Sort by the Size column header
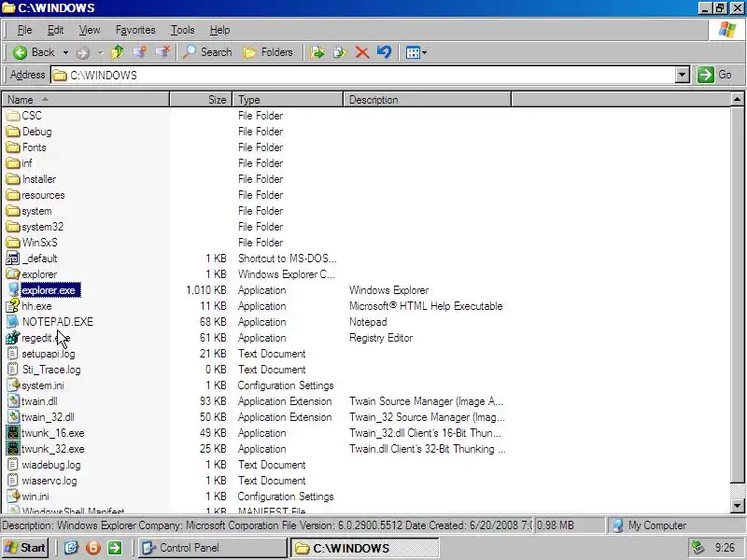The width and height of the screenshot is (747, 560). (x=201, y=100)
